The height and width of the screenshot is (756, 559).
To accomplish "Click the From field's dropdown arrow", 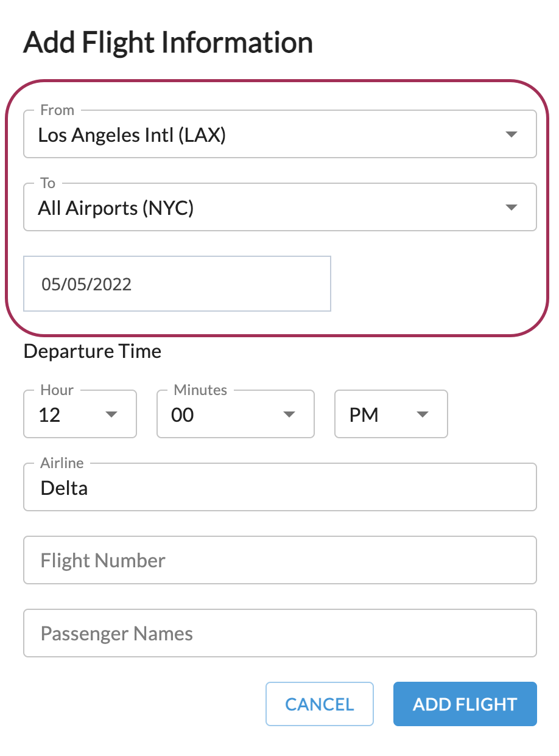I will tap(512, 135).
